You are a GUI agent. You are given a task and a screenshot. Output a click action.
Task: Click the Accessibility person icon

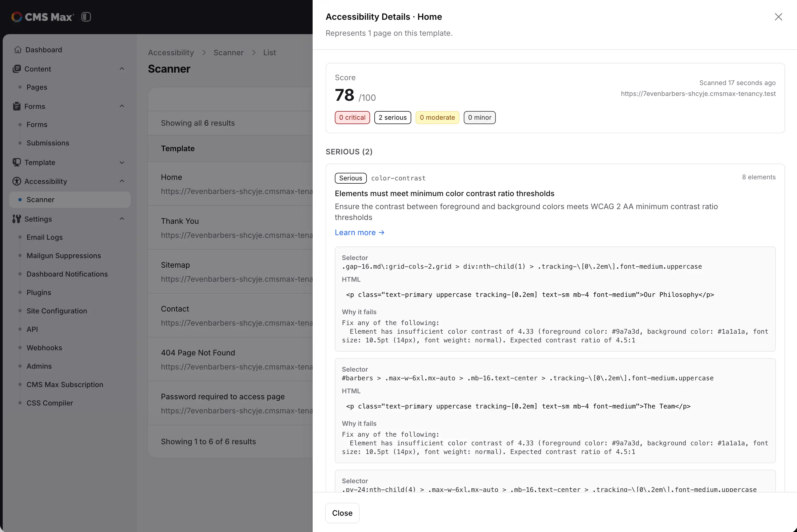point(17,181)
